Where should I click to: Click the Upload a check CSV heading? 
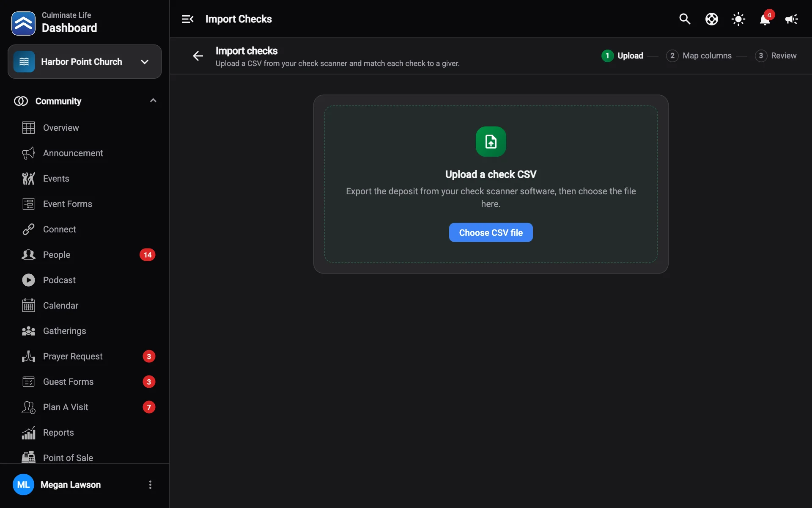[x=491, y=174]
